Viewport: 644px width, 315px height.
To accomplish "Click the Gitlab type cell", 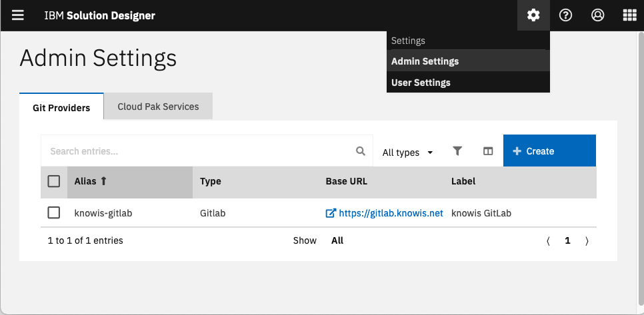I will [213, 213].
